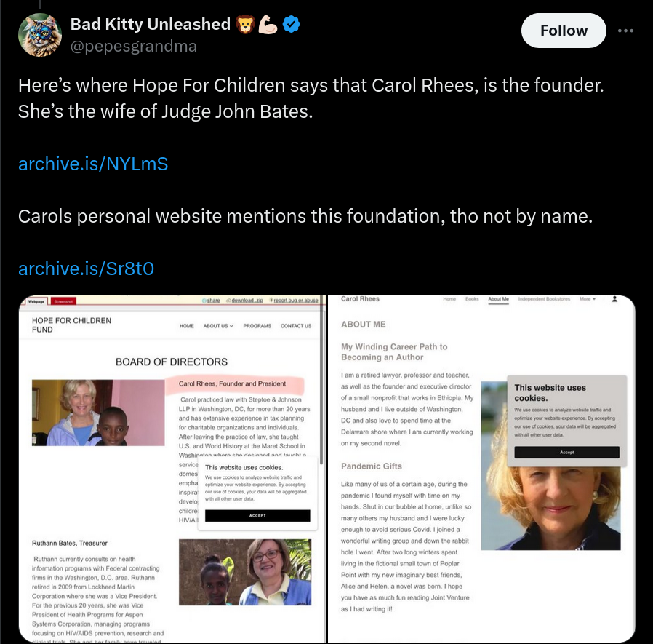Click the Bad Kitty Unleashed display name
This screenshot has height=644, width=653.
tap(150, 24)
